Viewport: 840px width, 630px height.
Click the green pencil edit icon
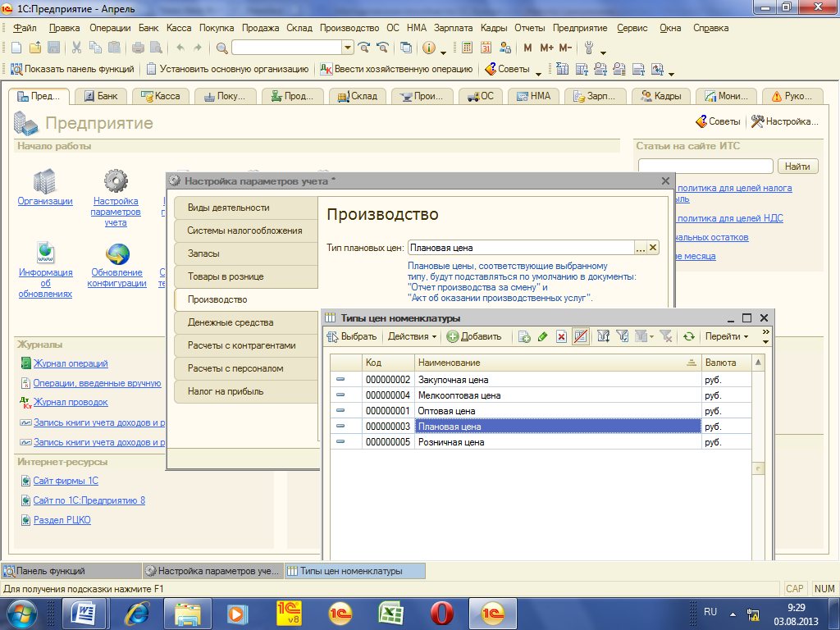point(543,336)
